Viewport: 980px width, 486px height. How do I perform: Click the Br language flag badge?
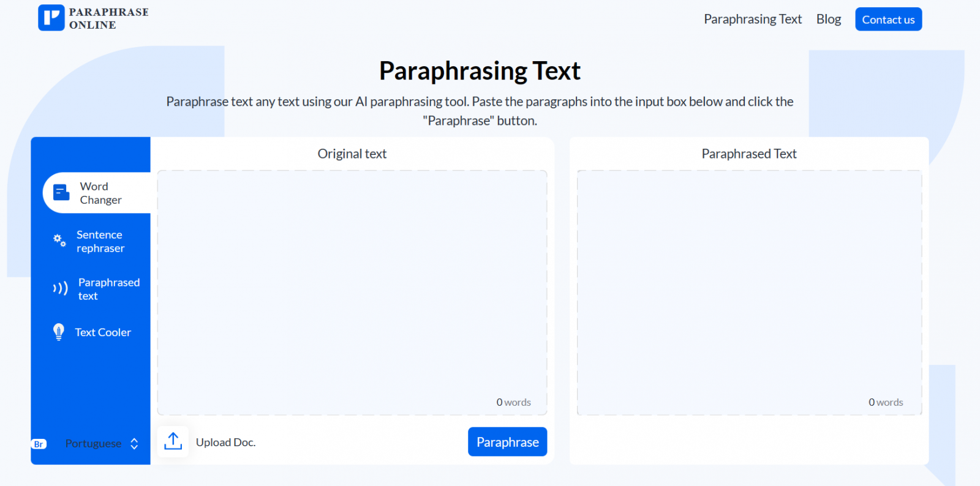coord(39,444)
